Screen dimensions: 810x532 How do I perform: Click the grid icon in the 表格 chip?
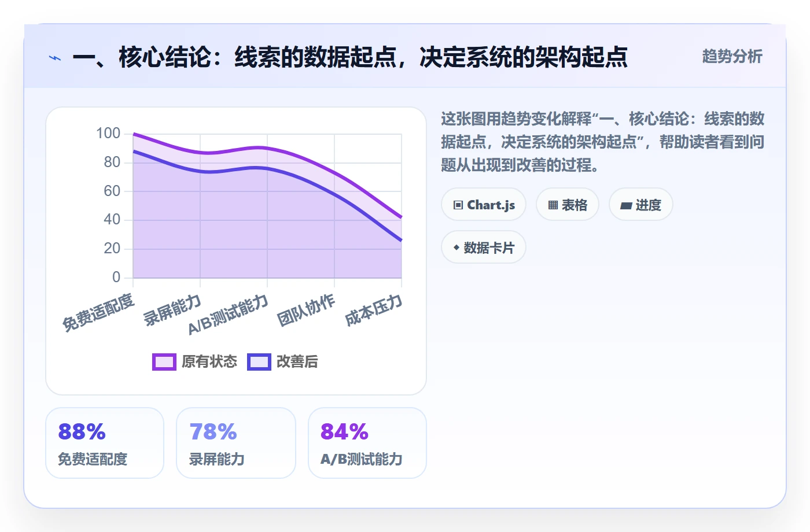pyautogui.click(x=553, y=205)
